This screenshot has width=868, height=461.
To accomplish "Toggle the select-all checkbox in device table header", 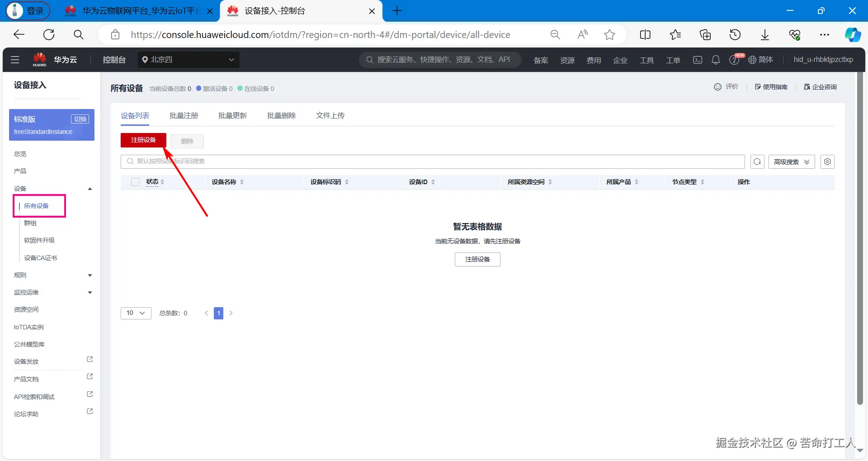I will click(x=135, y=181).
